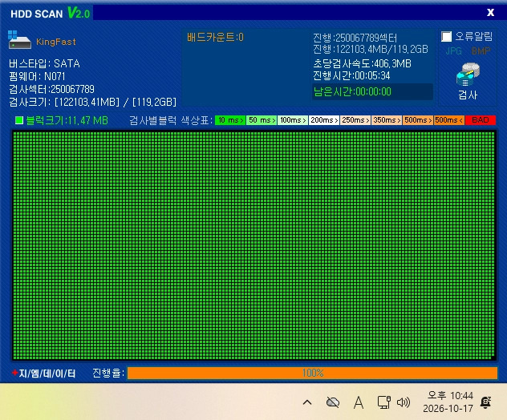Click the 남은시간:00:00:00 field
The height and width of the screenshot is (420, 507).
point(372,91)
